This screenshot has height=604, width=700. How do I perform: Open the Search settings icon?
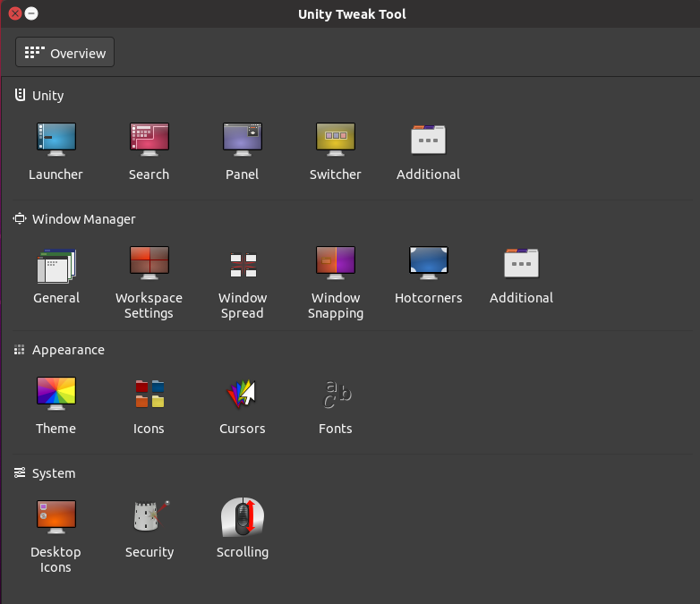pos(149,140)
